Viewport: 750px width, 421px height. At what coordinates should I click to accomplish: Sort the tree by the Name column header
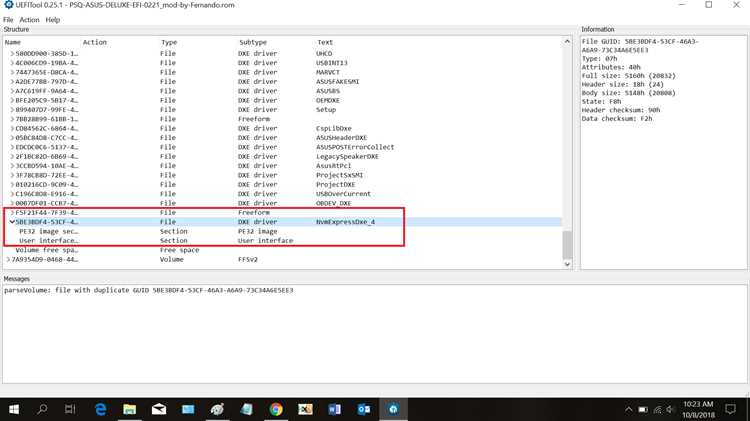pos(13,42)
